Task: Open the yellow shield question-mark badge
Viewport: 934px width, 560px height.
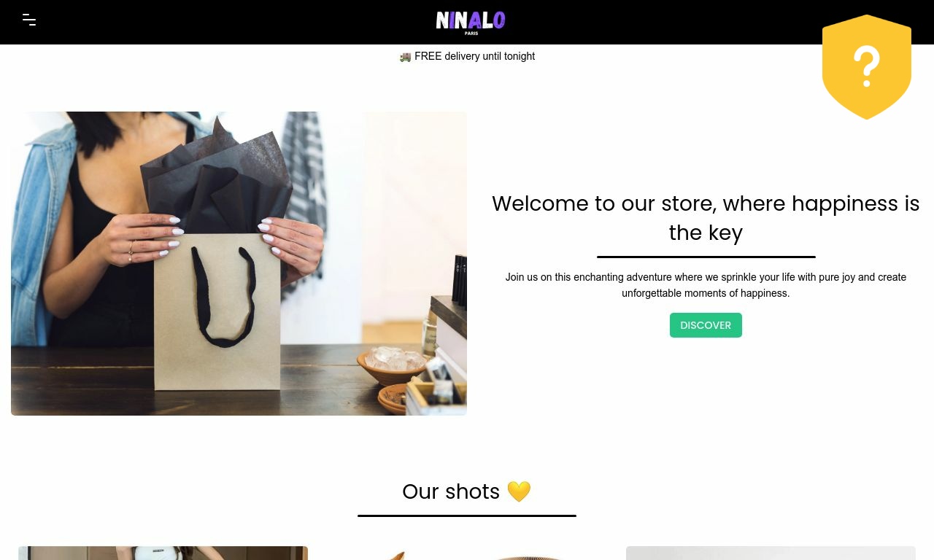Action: 867,66
